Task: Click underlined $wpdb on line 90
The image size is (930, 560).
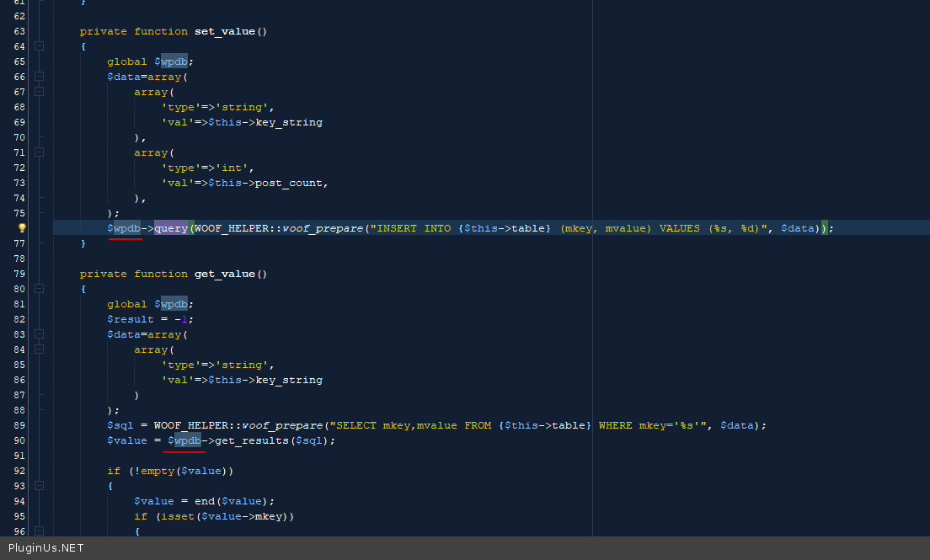Action: [184, 440]
